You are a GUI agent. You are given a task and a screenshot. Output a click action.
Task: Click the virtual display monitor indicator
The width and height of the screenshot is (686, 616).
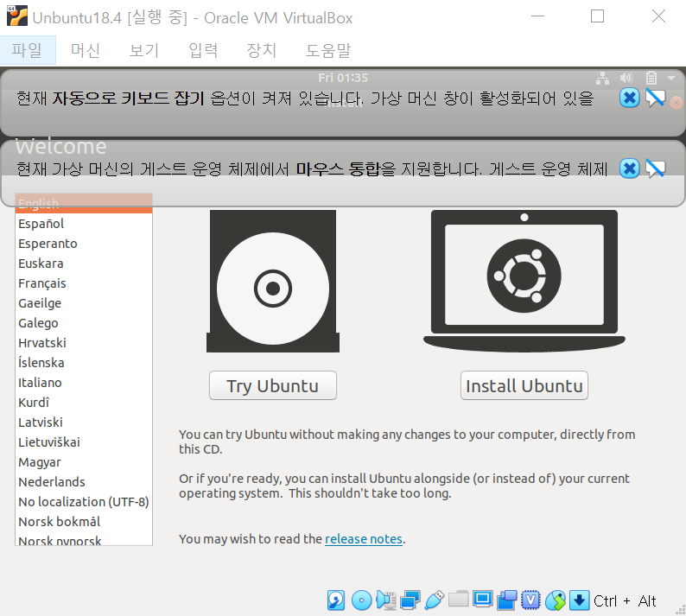[x=483, y=600]
